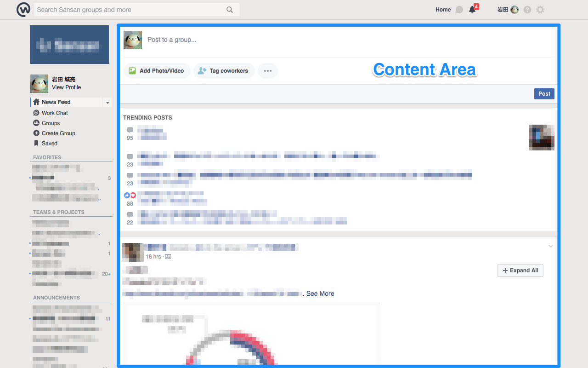Open the Home link in top bar
Screen dimensions: 588x368
point(443,10)
